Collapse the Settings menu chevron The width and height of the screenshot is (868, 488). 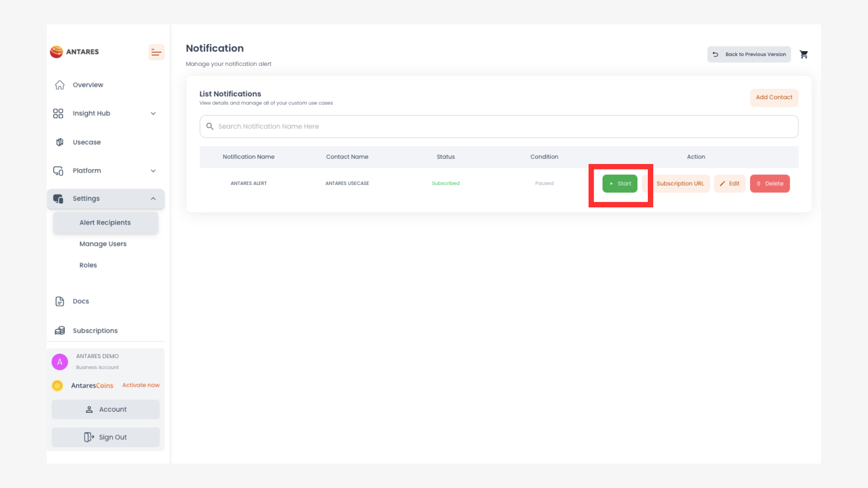point(153,199)
